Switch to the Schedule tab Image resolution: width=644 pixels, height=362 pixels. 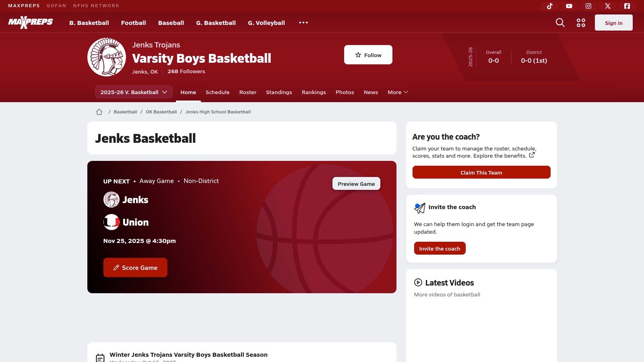[x=217, y=92]
